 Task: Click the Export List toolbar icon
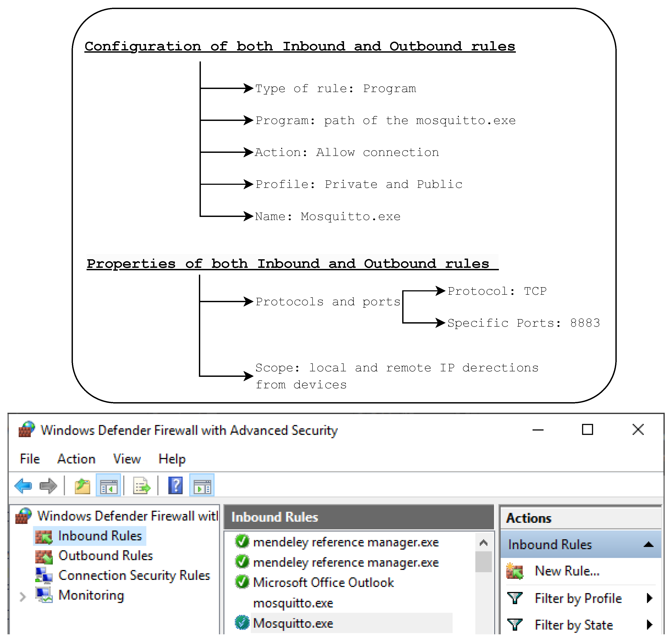[142, 486]
